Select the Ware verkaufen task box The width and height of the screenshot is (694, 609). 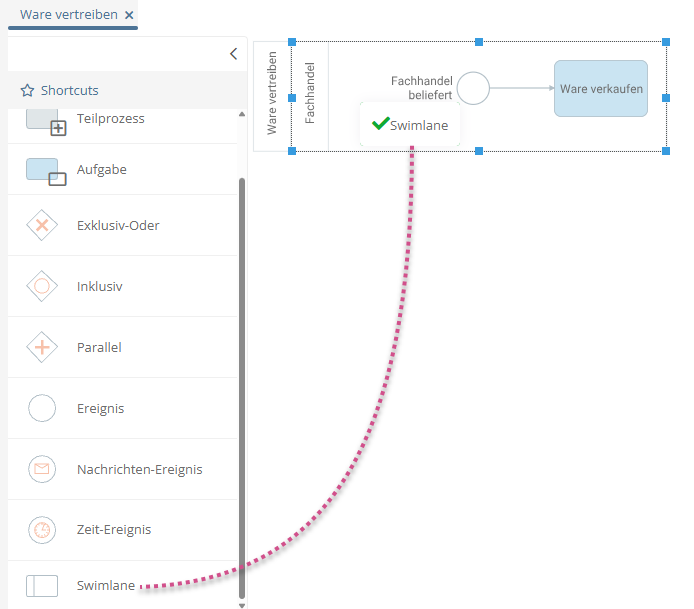(601, 89)
